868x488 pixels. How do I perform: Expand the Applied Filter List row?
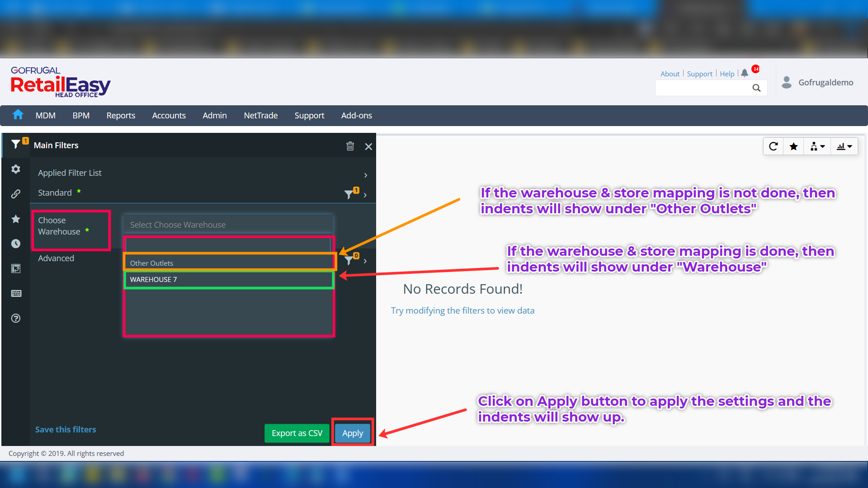point(365,175)
